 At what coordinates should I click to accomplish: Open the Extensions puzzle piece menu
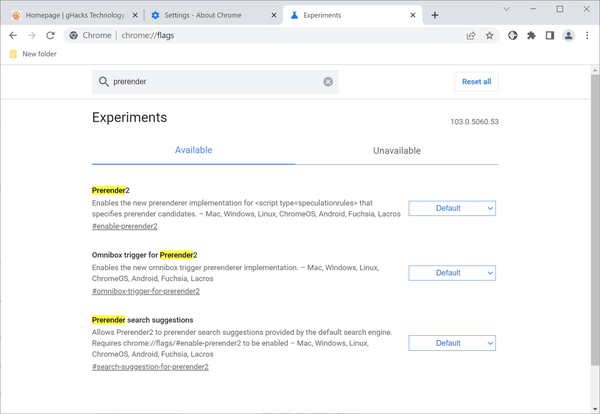(531, 36)
